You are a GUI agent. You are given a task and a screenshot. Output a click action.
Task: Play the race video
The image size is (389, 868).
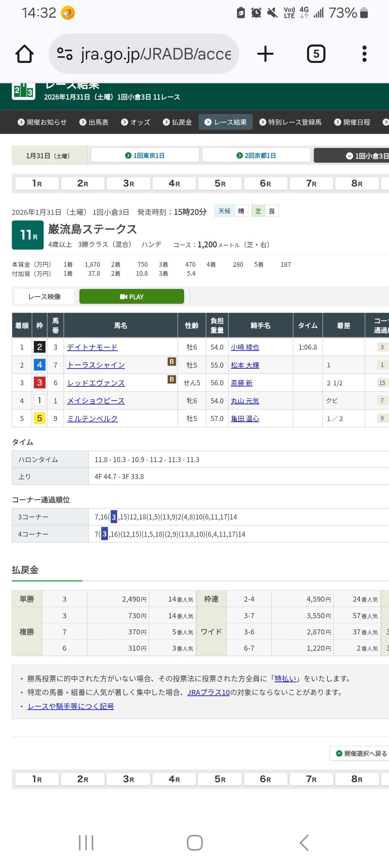(131, 297)
